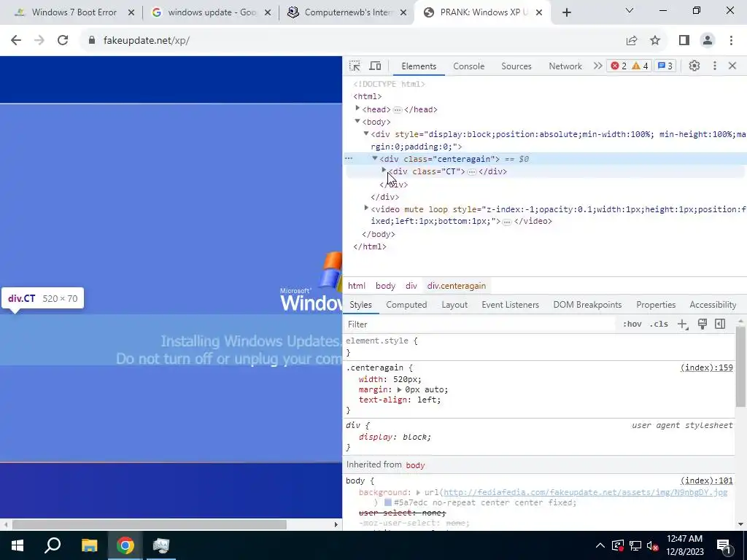Toggle the :hov element state button

click(632, 324)
